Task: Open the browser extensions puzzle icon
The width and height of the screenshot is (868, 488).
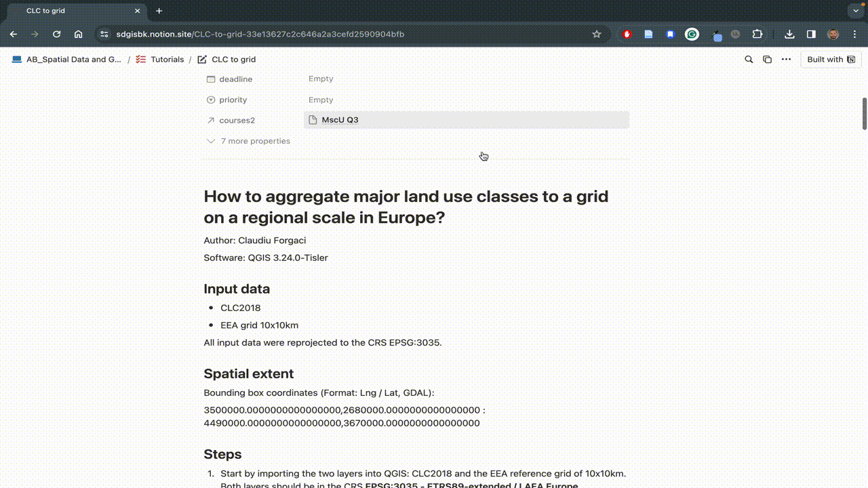Action: click(x=757, y=34)
